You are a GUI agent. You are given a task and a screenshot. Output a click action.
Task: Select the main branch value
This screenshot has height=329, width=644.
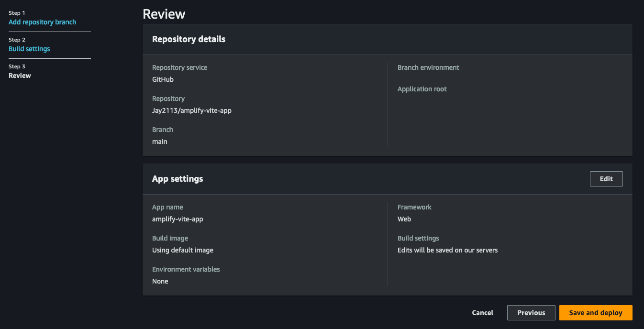(x=160, y=142)
